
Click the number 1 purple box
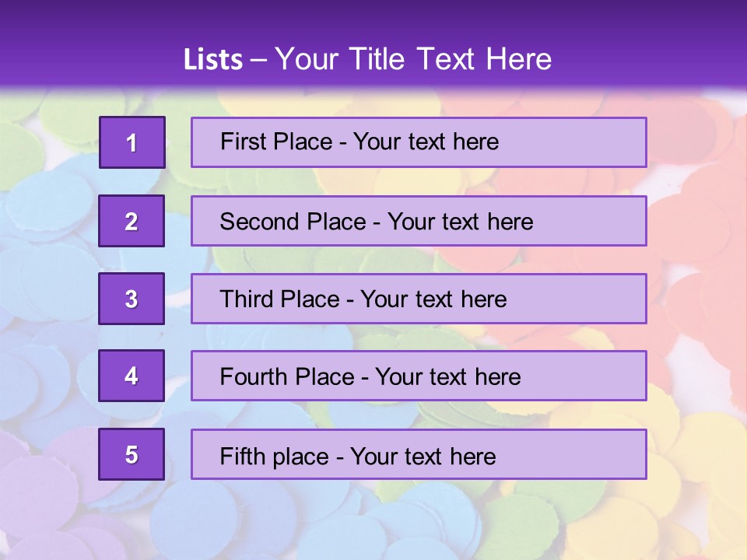click(132, 142)
